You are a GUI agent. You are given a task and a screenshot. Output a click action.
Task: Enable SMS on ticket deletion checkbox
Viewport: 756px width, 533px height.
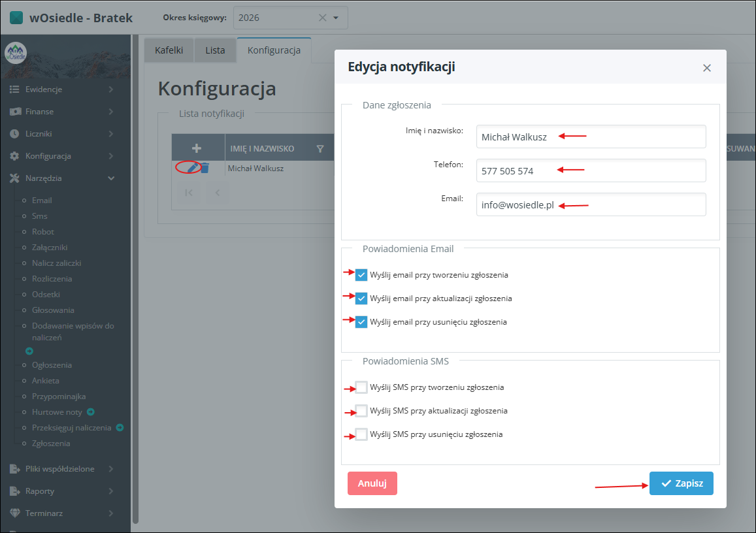click(361, 434)
